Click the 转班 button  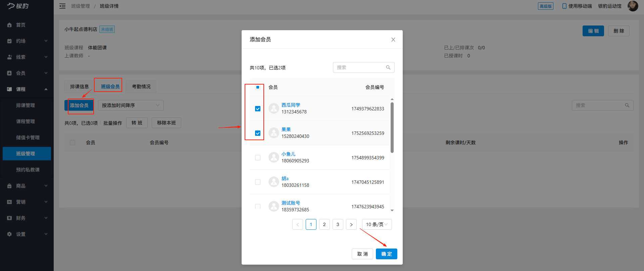pos(137,123)
